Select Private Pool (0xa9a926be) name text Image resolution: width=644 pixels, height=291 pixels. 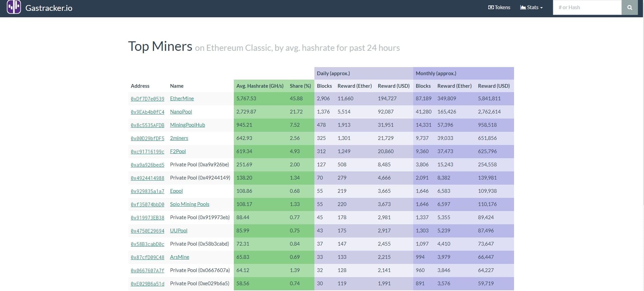tap(199, 165)
